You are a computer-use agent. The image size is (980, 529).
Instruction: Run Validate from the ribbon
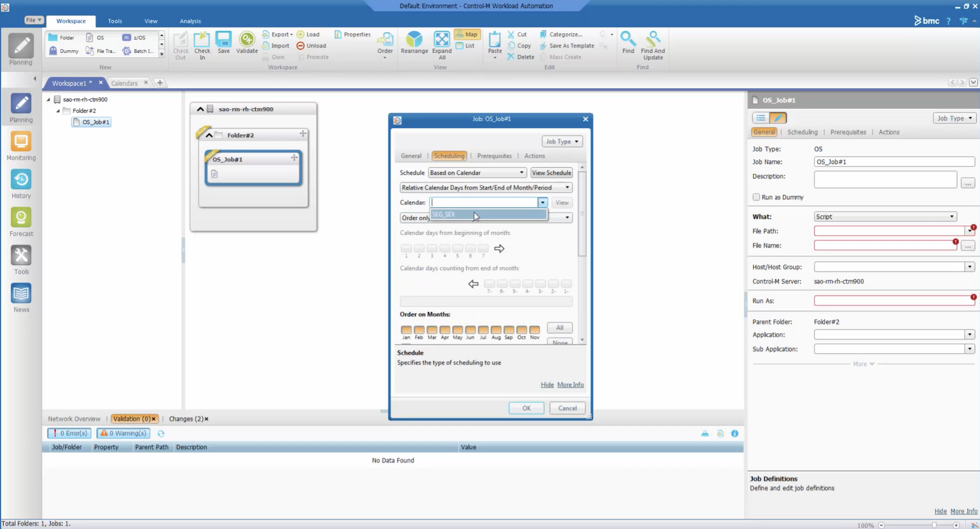point(246,43)
